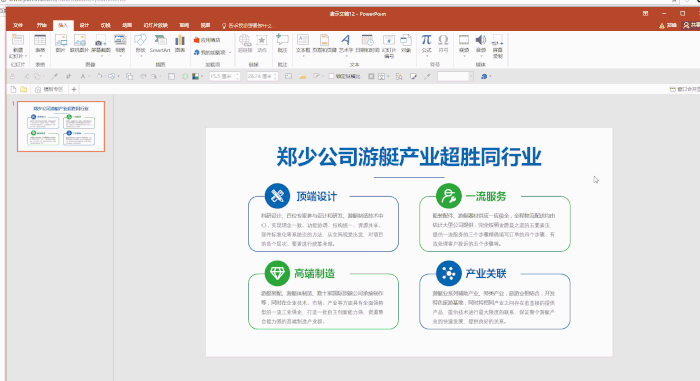Click the Equation pi icon

[x=426, y=40]
